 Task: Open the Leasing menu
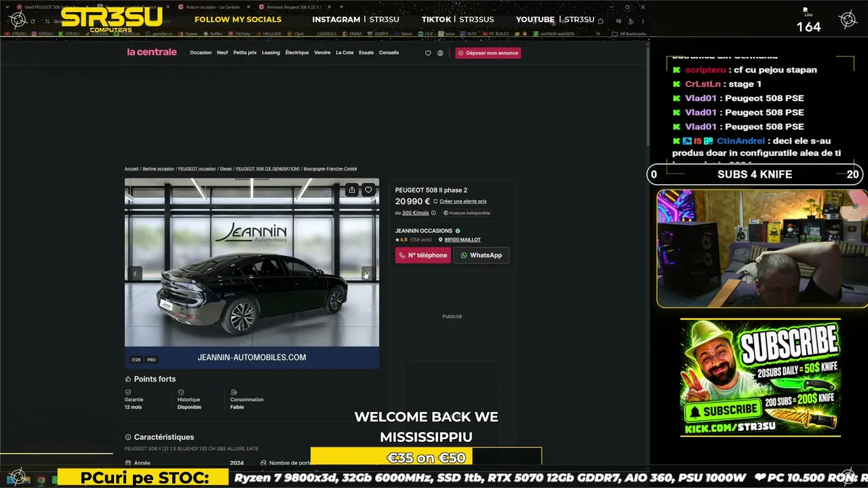[x=271, y=53]
